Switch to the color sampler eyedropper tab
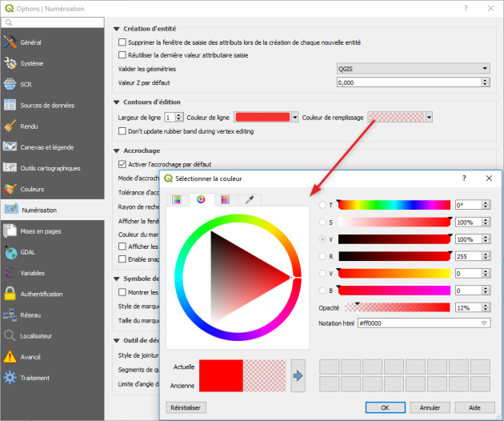Screen dimensions: 504x421 (x=250, y=200)
